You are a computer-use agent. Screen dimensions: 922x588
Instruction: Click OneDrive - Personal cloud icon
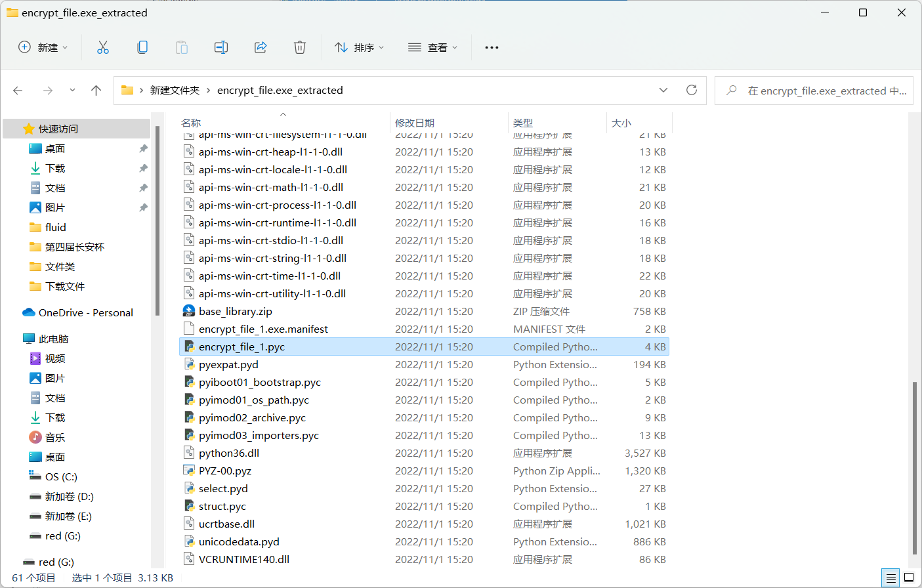tap(28, 312)
